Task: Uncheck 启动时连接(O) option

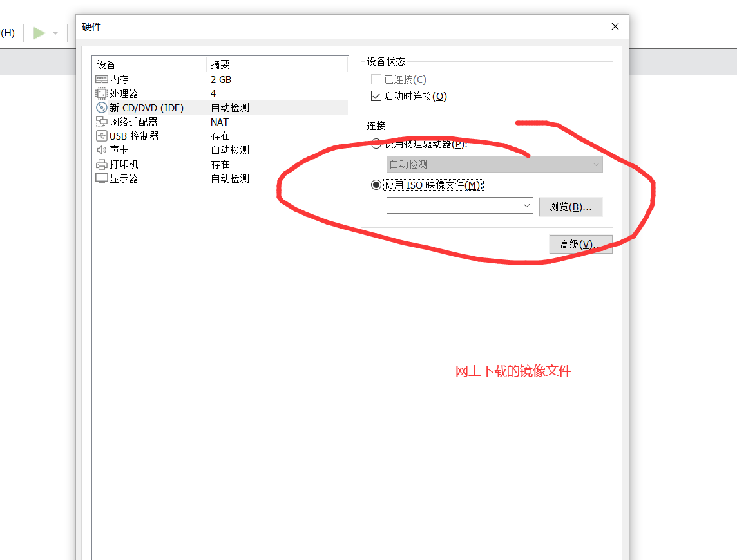Action: (377, 96)
